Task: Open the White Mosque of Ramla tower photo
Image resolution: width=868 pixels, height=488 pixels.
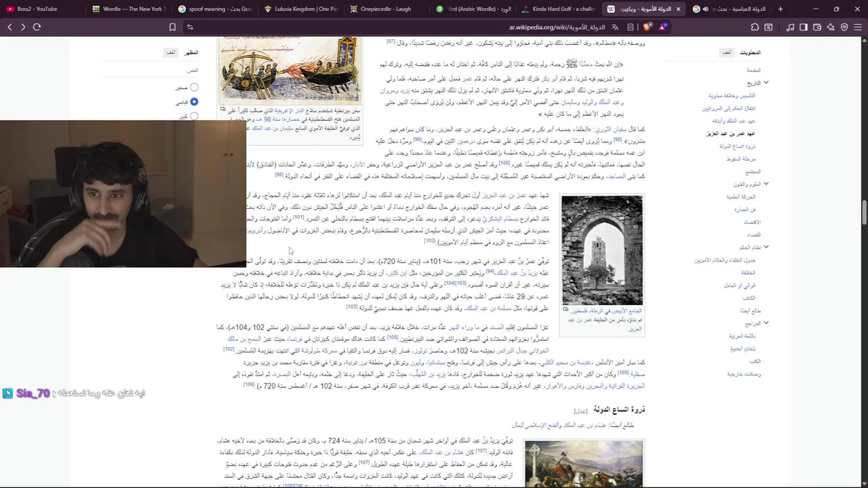Action: coord(601,249)
